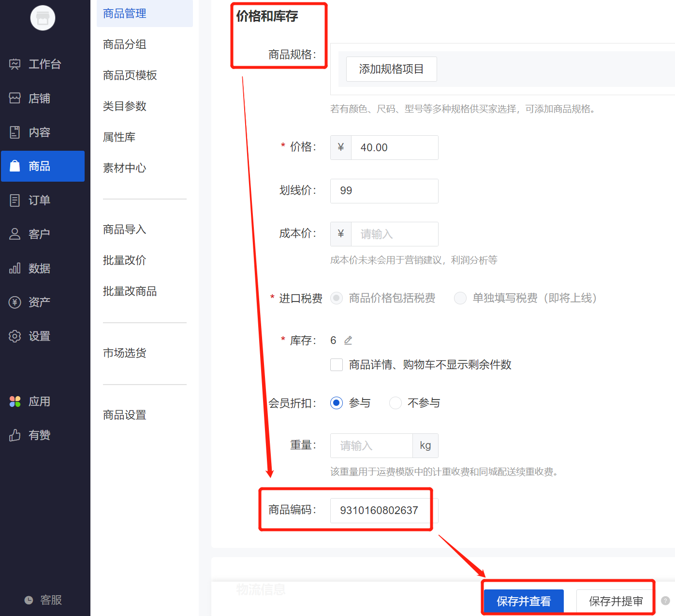Click the 商品编码 input 9310160802637
This screenshot has height=616, width=675.
point(384,511)
